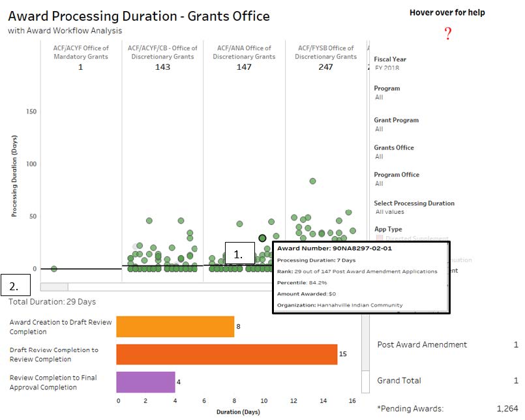
Task: Click the ACF/ACYF/CB Office of Discretionary Grants header
Action: [162, 52]
